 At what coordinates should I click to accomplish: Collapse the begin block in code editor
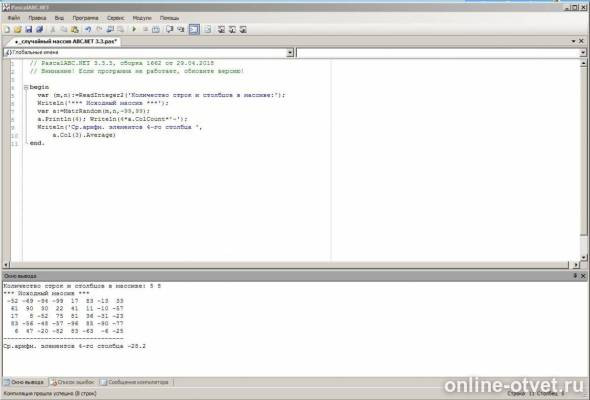pyautogui.click(x=26, y=87)
